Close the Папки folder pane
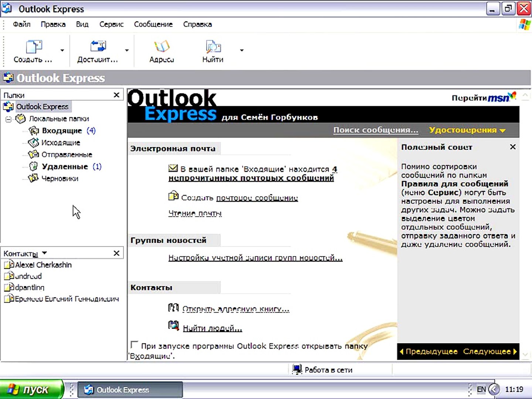 116,95
